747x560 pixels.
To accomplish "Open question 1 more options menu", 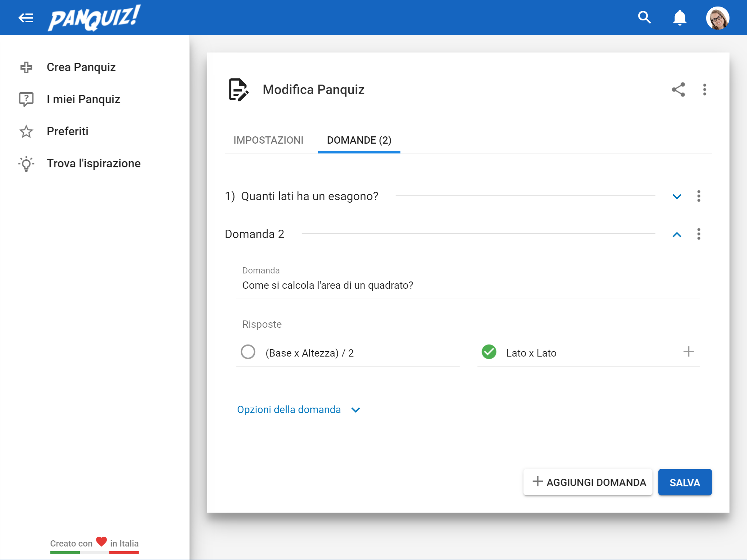I will (699, 196).
